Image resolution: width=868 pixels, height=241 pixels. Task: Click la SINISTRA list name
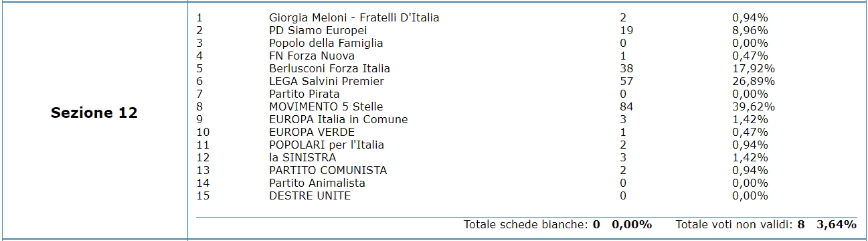pos(302,158)
